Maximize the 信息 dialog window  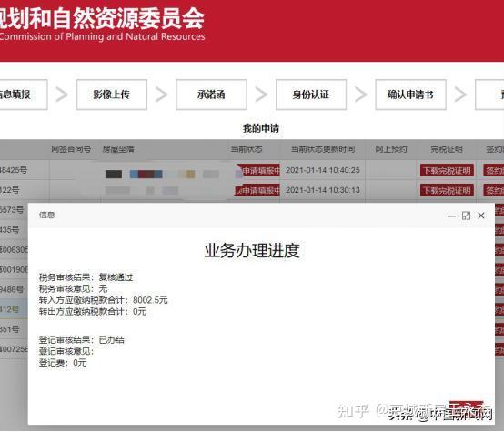pyautogui.click(x=466, y=216)
